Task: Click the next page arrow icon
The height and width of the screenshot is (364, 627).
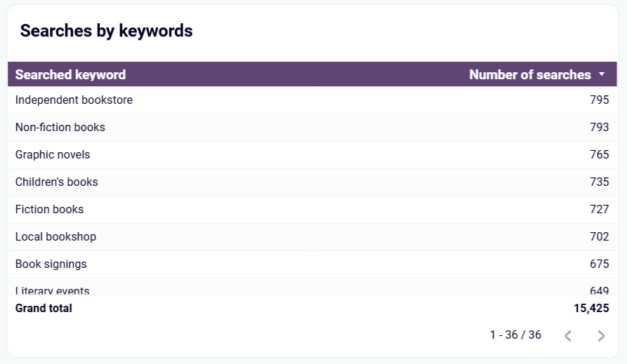Action: pyautogui.click(x=601, y=336)
